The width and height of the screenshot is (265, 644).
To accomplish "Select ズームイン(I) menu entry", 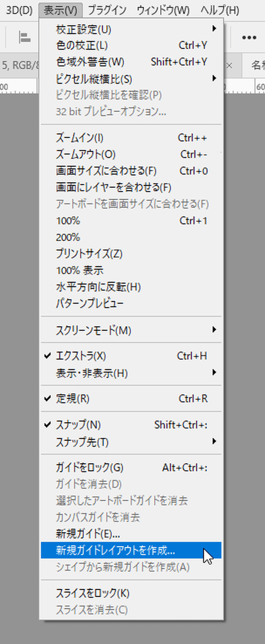I will 79,138.
